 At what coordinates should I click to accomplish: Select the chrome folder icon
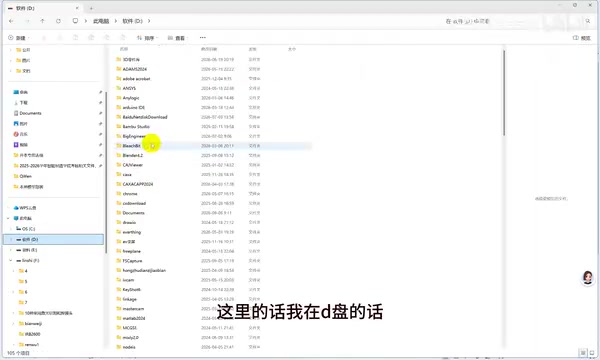pyautogui.click(x=119, y=194)
